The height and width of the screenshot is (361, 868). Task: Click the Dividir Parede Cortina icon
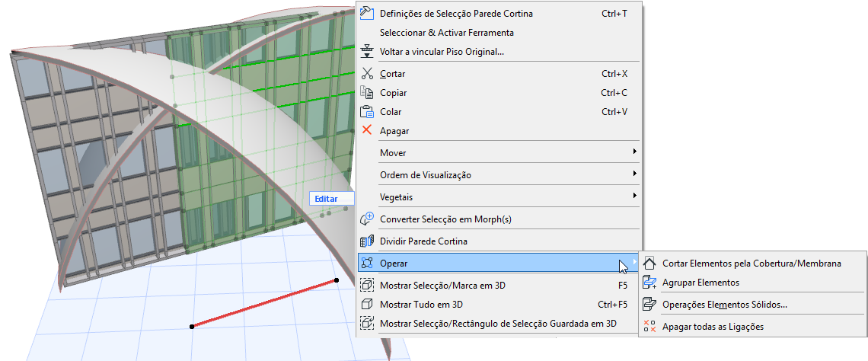(x=367, y=241)
